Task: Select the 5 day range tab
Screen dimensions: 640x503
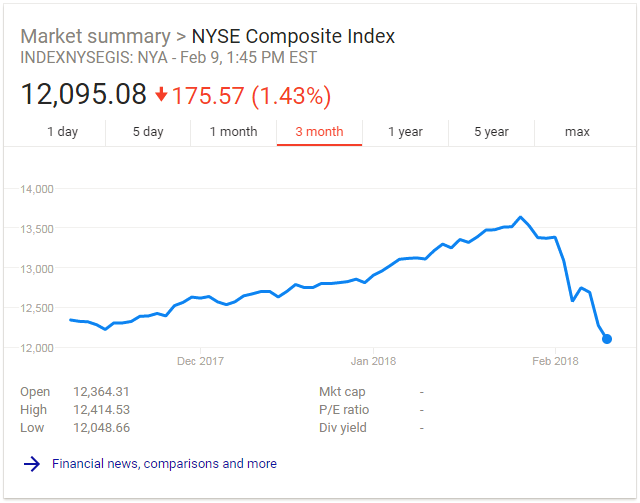Action: 148,132
